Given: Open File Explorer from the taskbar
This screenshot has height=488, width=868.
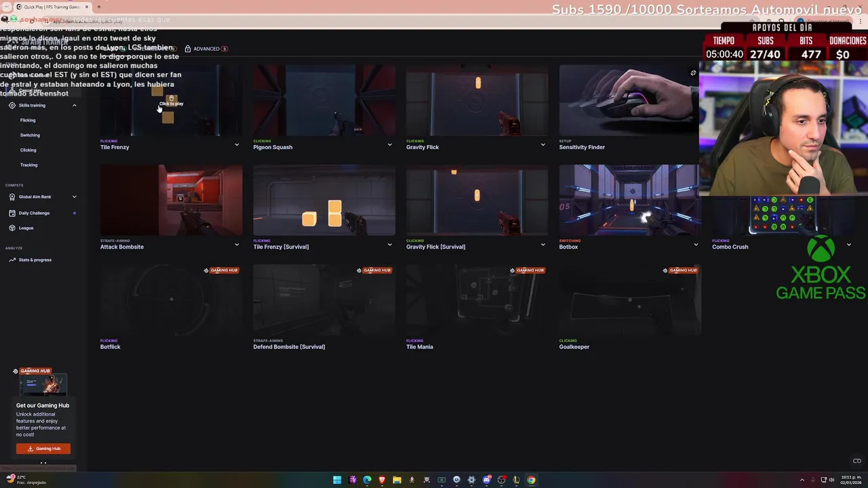Looking at the screenshot, I should coord(397,480).
